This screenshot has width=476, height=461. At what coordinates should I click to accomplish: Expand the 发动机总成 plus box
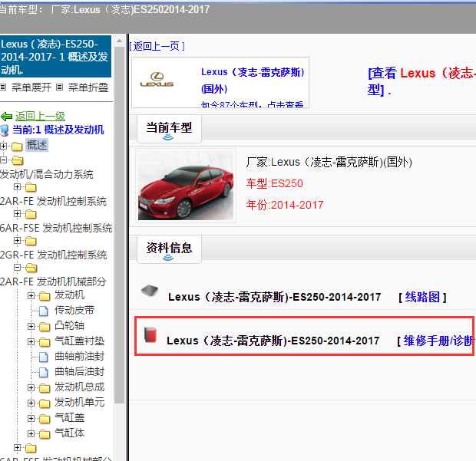pos(31,387)
